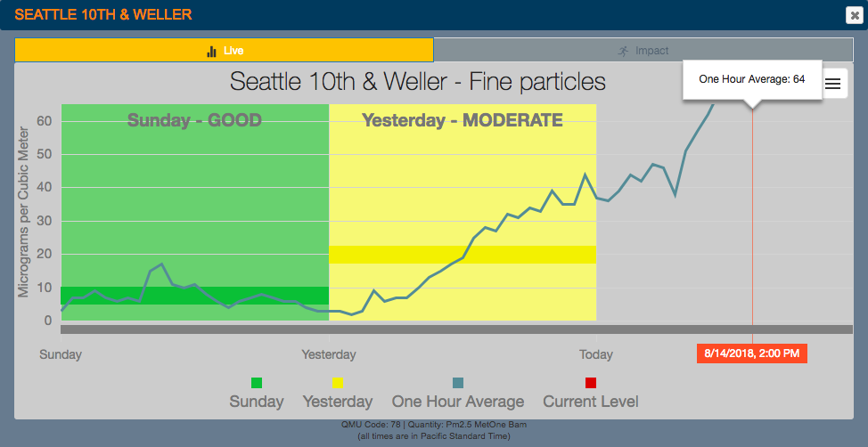
Task: Switch to the Live tab
Action: 224,51
